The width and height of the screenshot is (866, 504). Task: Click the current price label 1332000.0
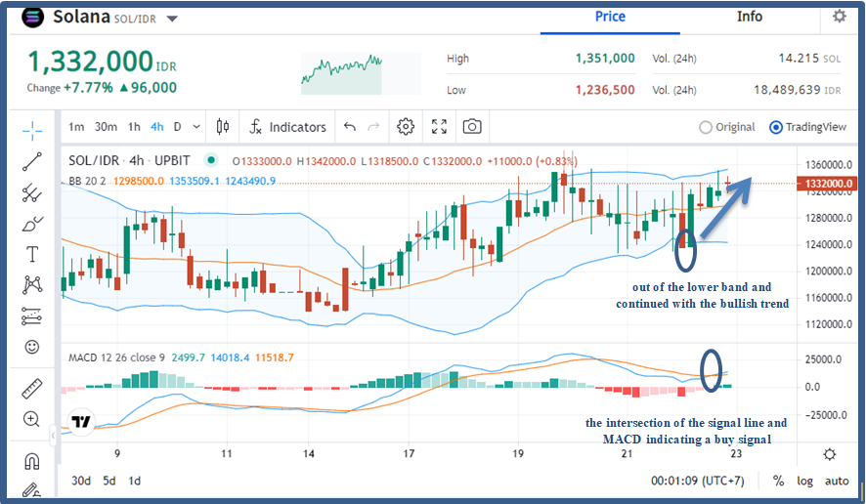pyautogui.click(x=829, y=184)
